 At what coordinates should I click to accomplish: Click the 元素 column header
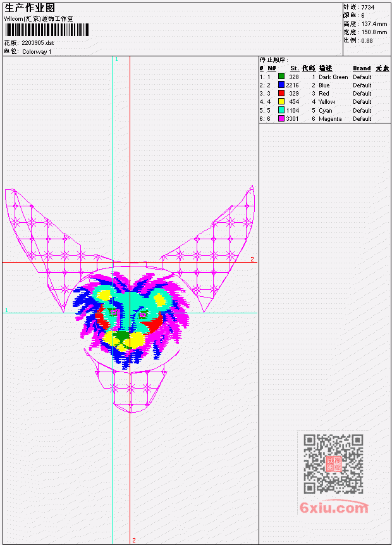[383, 68]
